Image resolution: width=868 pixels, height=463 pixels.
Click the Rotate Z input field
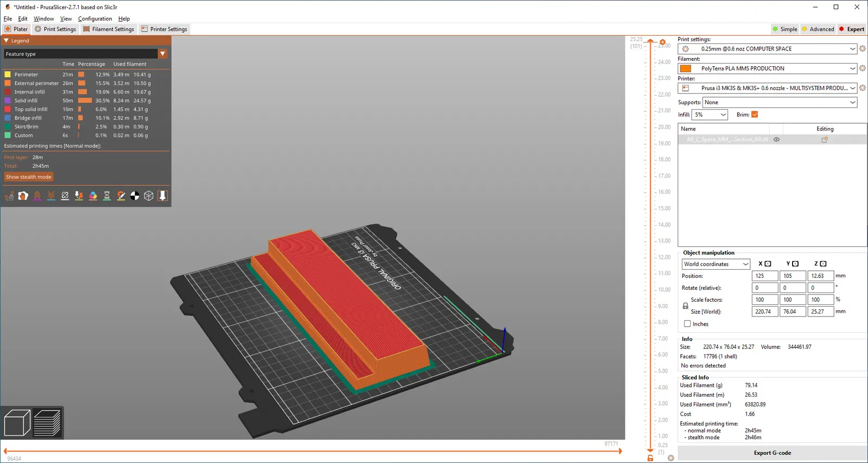[820, 288]
